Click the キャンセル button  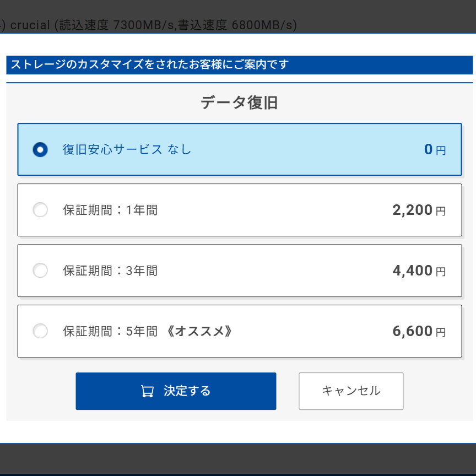[x=351, y=391]
